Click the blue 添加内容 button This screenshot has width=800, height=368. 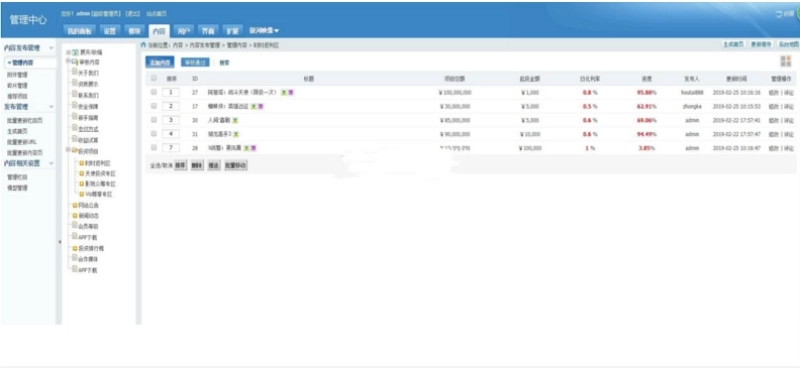(x=160, y=62)
